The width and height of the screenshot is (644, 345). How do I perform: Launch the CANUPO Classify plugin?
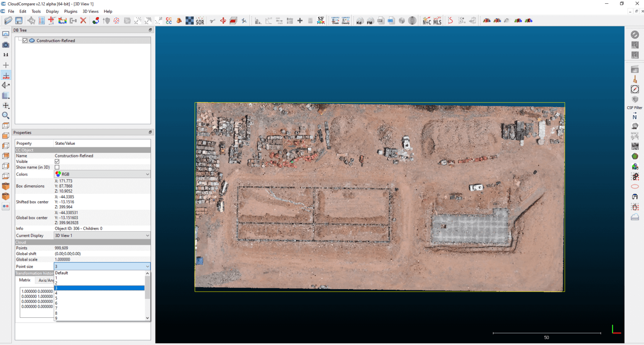pos(345,21)
